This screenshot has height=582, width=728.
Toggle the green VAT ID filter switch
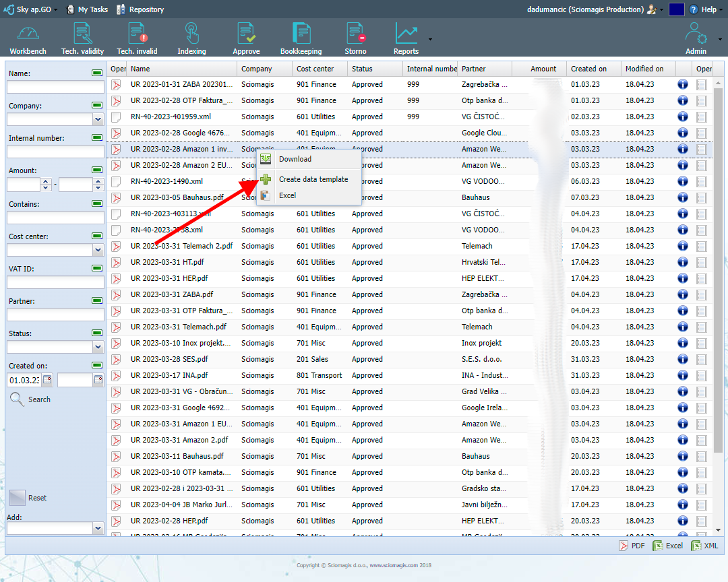[97, 268]
